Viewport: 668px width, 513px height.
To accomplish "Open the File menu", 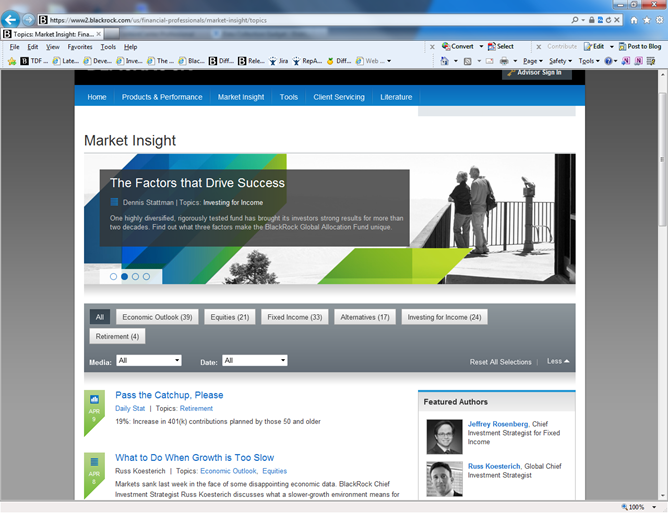I will click(14, 47).
